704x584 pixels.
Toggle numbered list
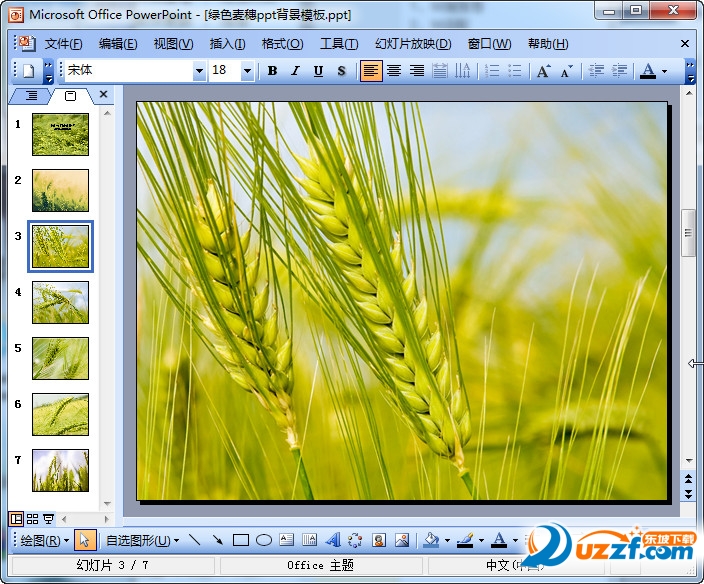[493, 71]
